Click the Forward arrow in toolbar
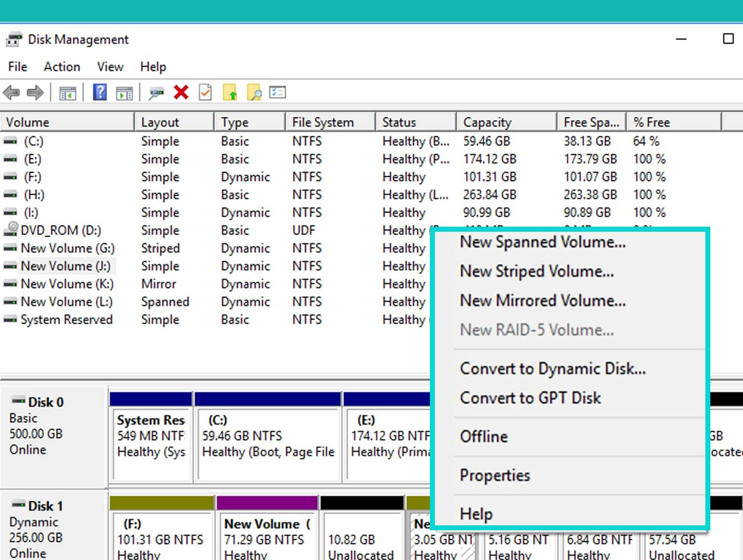Image resolution: width=743 pixels, height=560 pixels. coord(35,93)
